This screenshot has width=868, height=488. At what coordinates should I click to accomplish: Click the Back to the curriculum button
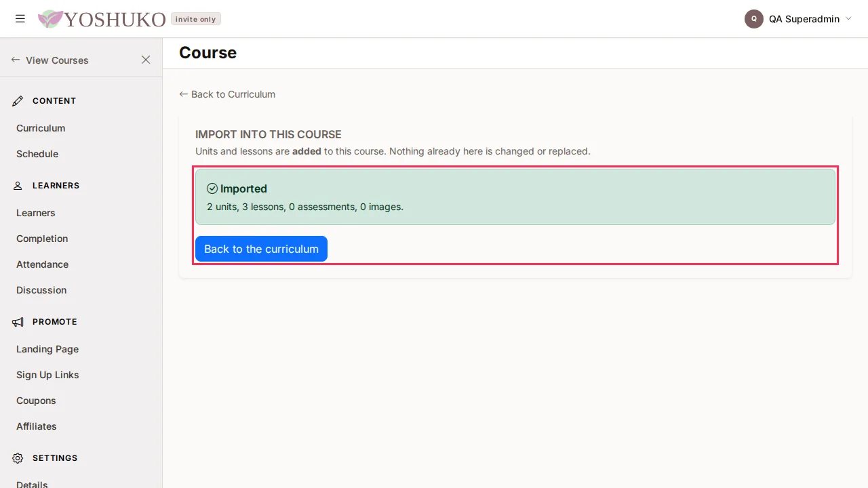261,249
